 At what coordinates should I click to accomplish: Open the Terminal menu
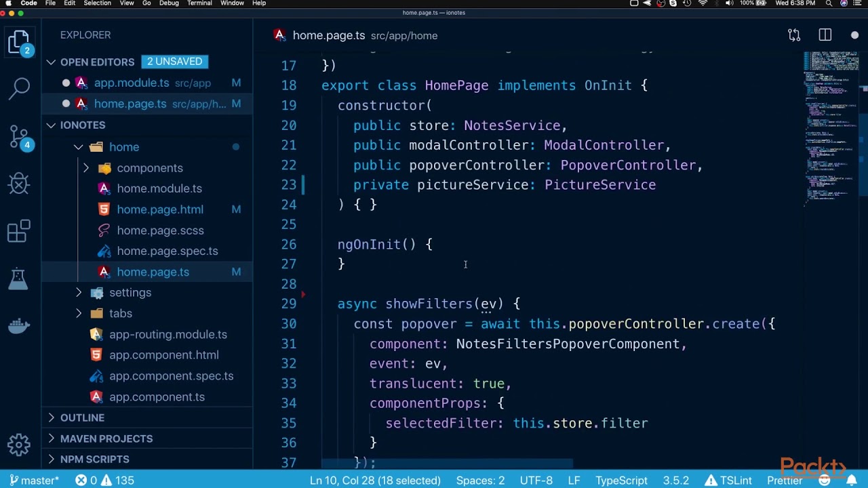click(x=199, y=3)
